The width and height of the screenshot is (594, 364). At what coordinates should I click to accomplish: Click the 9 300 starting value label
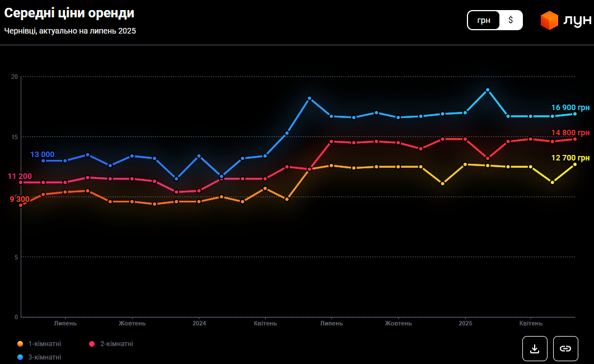(20, 199)
